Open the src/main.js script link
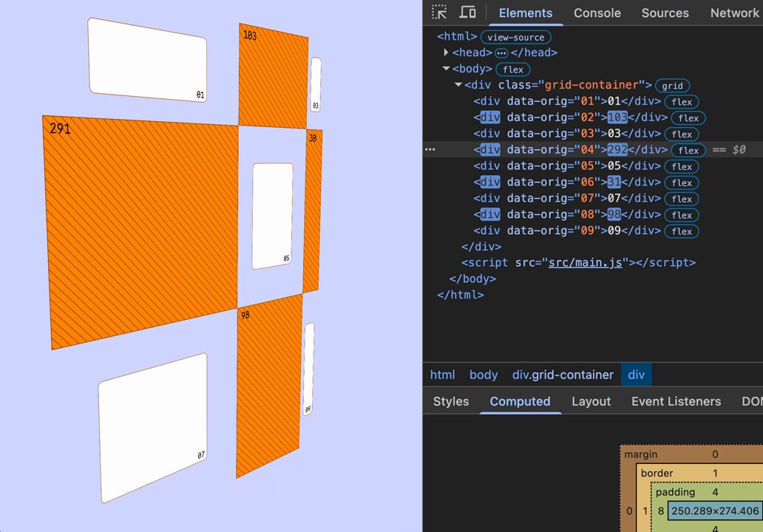 (x=585, y=262)
